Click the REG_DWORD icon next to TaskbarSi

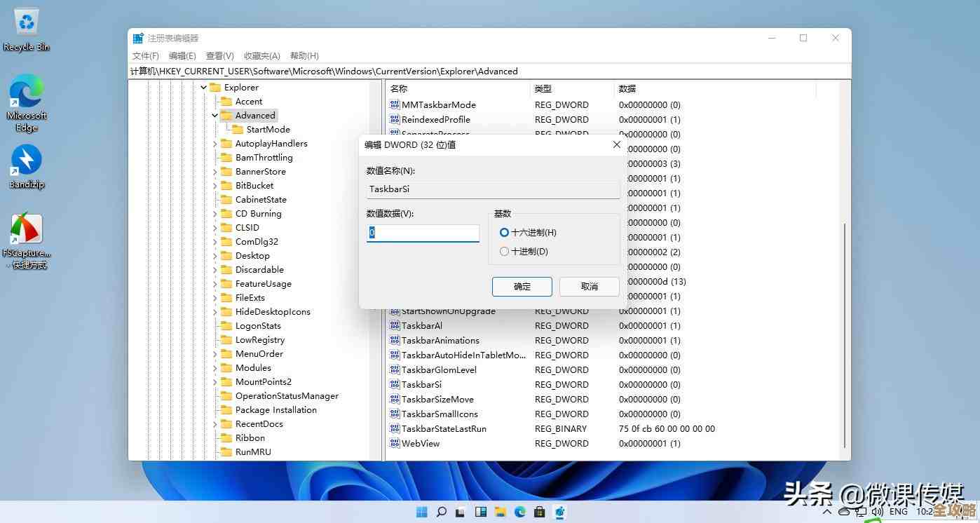click(x=395, y=384)
